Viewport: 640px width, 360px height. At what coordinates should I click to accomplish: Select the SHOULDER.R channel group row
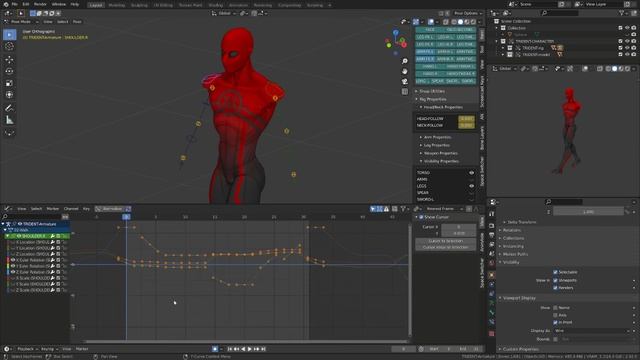(x=36, y=236)
